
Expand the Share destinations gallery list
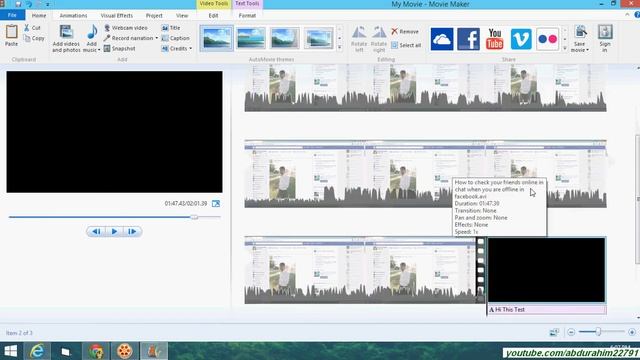tap(565, 48)
